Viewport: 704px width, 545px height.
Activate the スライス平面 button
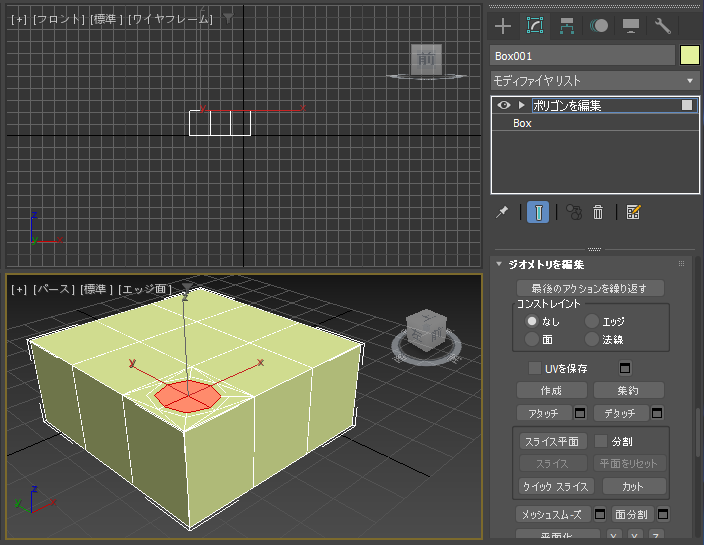553,441
